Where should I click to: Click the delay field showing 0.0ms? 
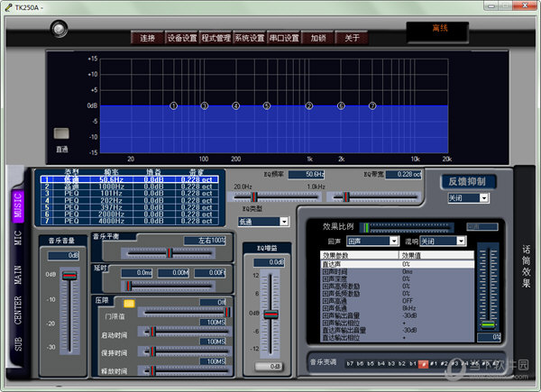pyautogui.click(x=137, y=273)
